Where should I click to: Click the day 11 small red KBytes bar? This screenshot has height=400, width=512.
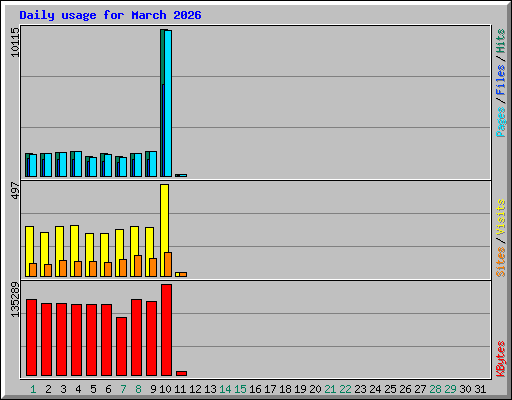[181, 373]
